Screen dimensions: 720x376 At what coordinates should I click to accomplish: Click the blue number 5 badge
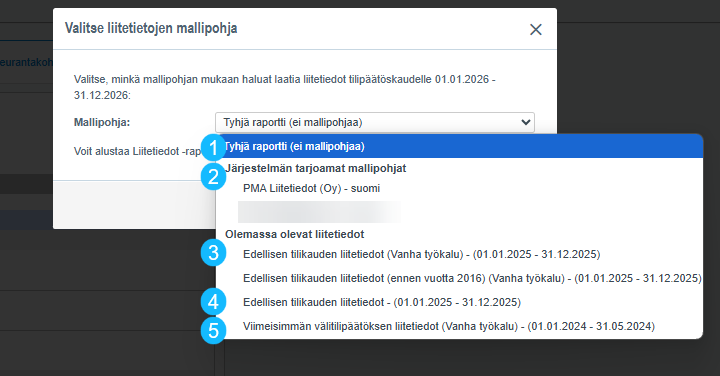[x=214, y=330]
